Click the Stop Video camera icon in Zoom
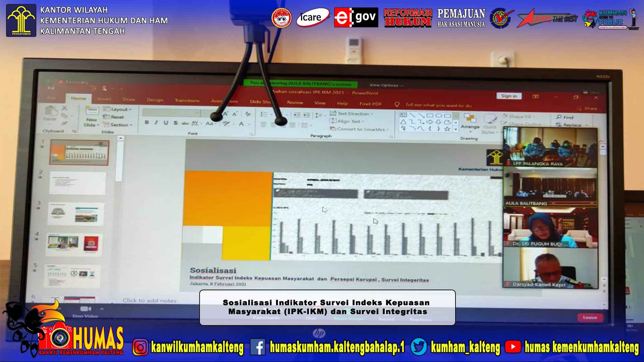 pyautogui.click(x=85, y=309)
